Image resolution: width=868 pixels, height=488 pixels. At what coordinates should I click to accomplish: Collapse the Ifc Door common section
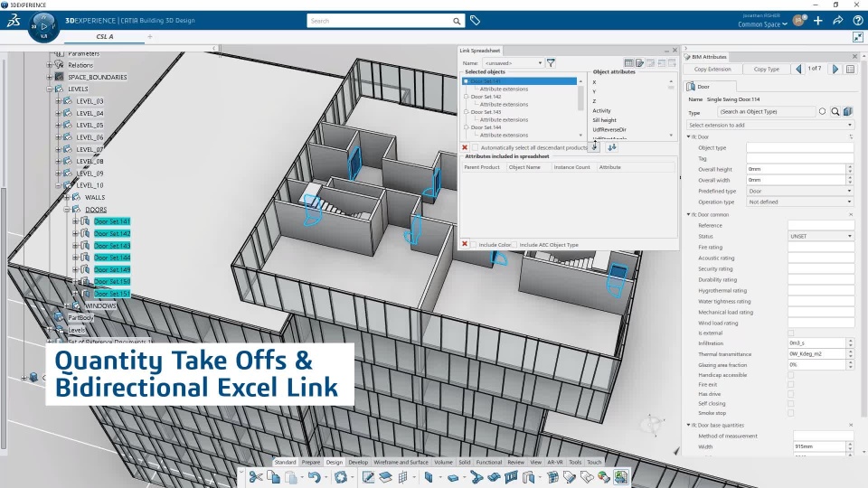[689, 215]
